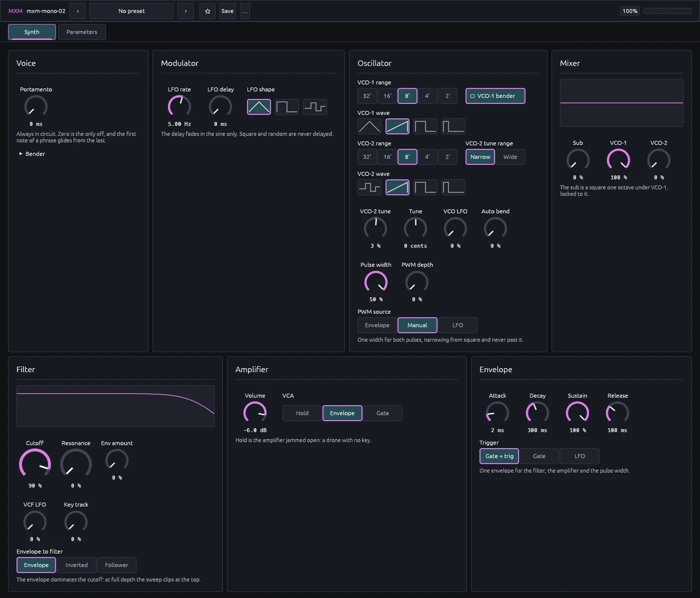Favorite the preset with star icon
700x598 pixels.
[207, 11]
